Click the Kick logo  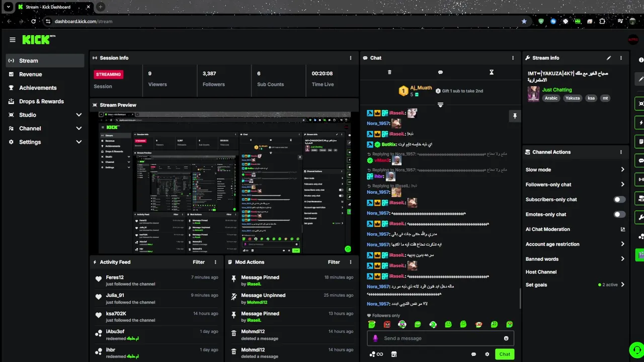point(38,40)
